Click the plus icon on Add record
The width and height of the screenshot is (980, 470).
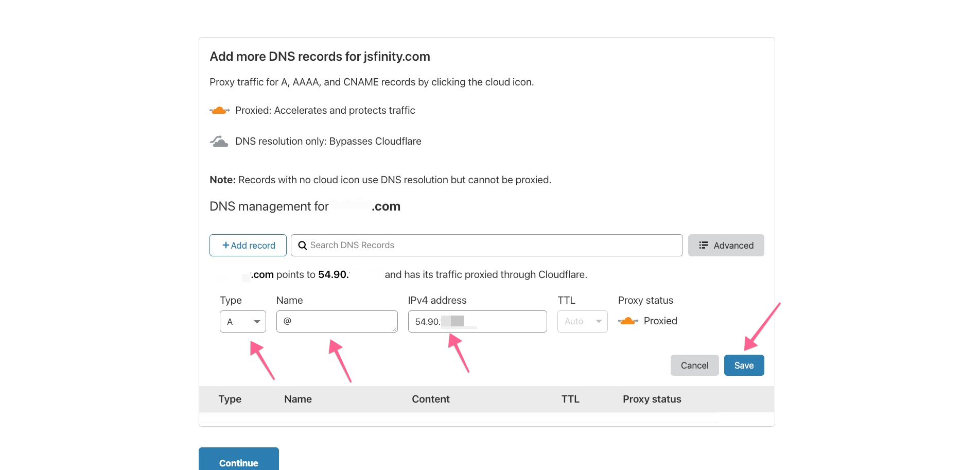[225, 246]
